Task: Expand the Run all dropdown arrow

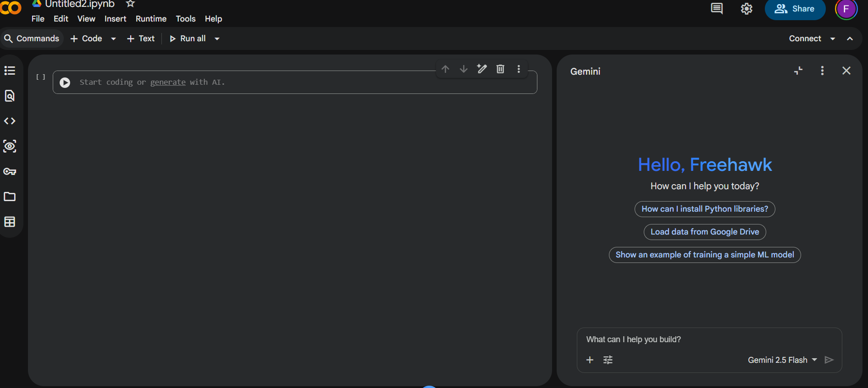Action: click(217, 39)
